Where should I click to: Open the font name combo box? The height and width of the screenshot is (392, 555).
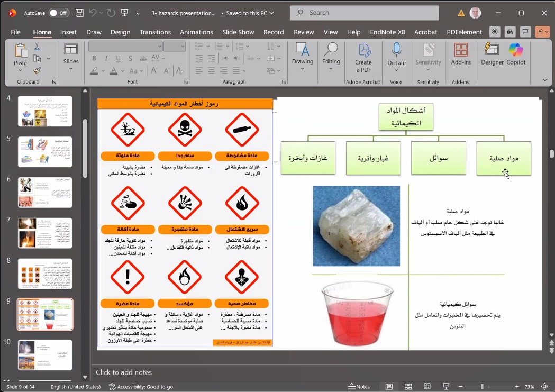tap(125, 47)
